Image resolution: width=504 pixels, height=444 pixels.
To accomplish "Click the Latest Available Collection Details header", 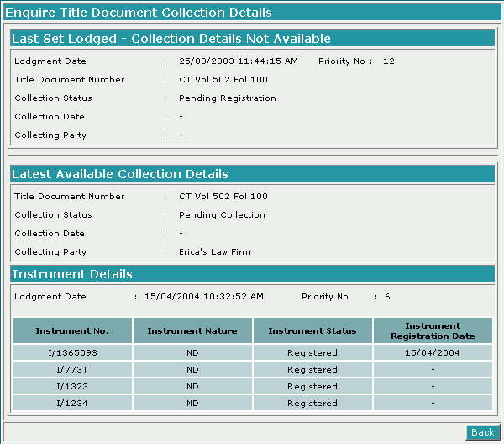I will 120,174.
